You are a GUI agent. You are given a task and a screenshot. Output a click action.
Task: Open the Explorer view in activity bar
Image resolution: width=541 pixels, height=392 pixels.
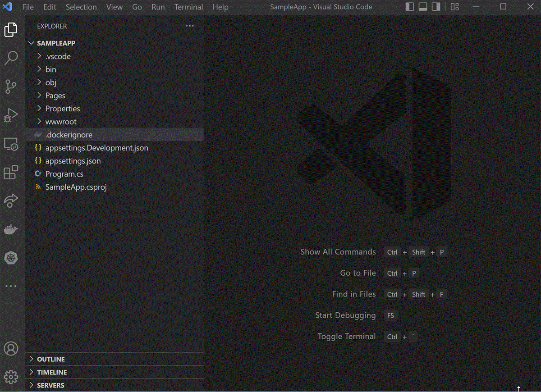[11, 30]
